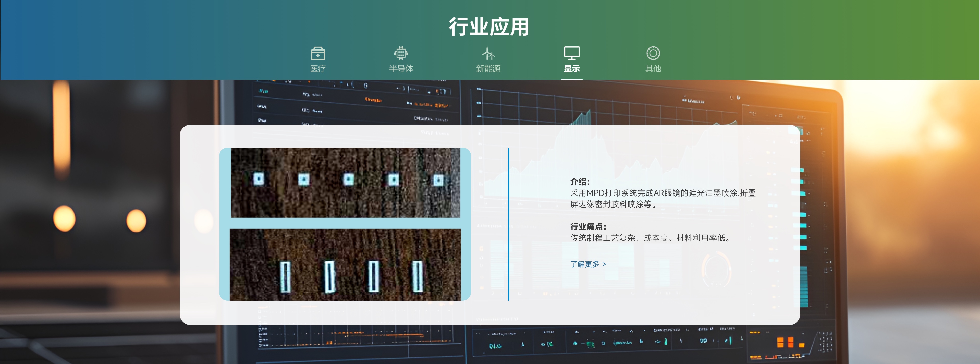The width and height of the screenshot is (980, 364).
Task: Click the text starting 采用MPD打印系统
Action: [x=663, y=199]
